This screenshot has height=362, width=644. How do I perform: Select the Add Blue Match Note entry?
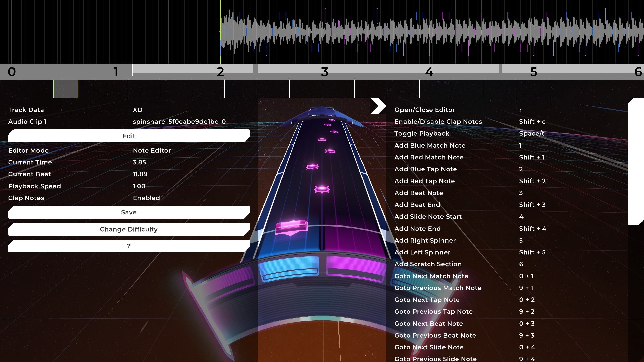(x=430, y=146)
